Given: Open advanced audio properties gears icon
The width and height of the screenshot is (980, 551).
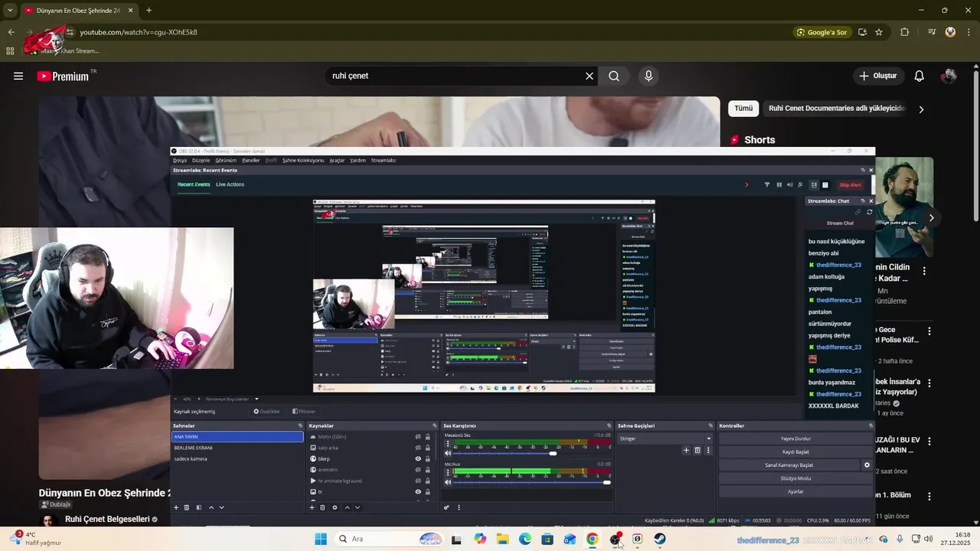Looking at the screenshot, I should pyautogui.click(x=446, y=507).
